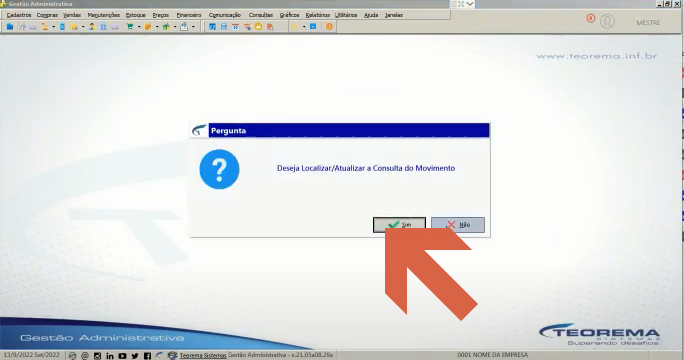The image size is (684, 360).
Task: Click the email @ icon in the status bar
Action: click(85, 356)
